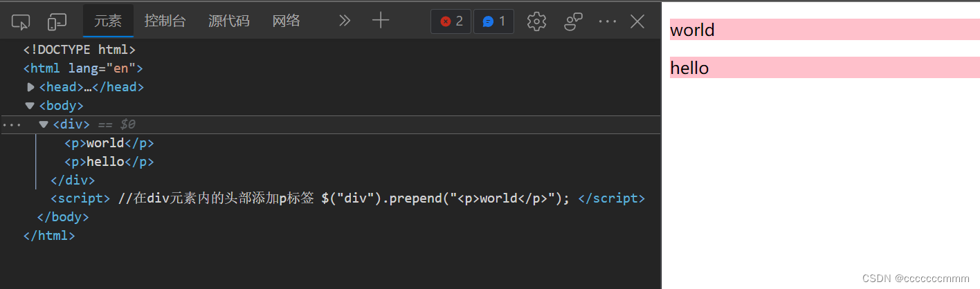Click the pink hello paragraph in page
This screenshot has width=980, height=289.
825,68
